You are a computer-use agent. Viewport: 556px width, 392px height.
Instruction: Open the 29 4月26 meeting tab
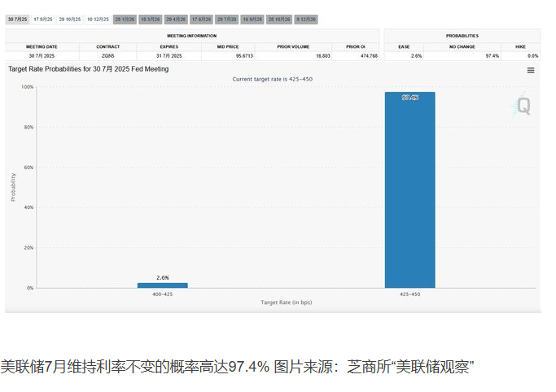(x=175, y=19)
